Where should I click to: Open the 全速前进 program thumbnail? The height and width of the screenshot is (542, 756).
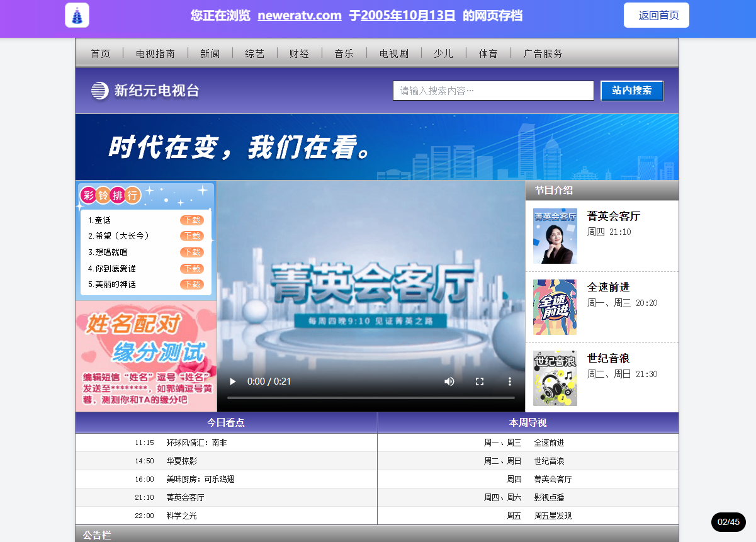[x=555, y=307]
